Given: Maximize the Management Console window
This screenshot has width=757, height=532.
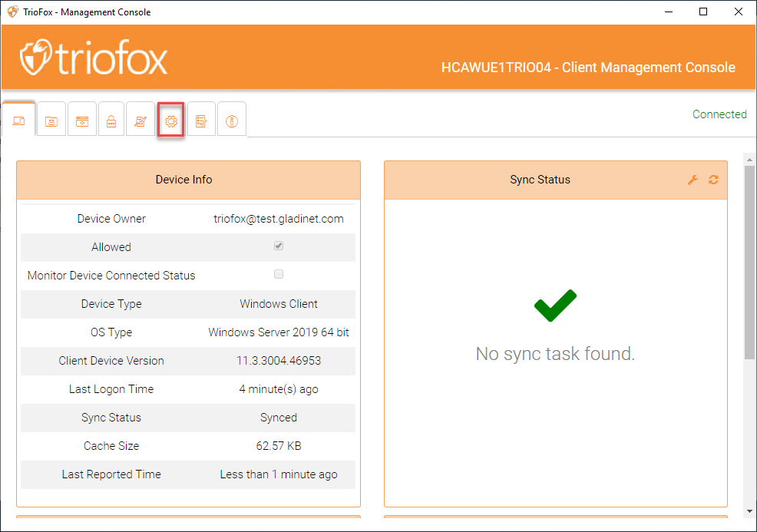Looking at the screenshot, I should pyautogui.click(x=703, y=12).
